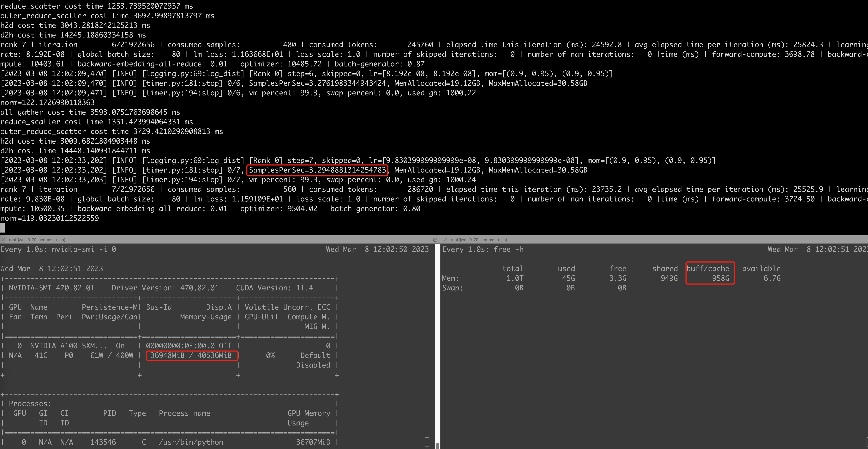Click 'd2h cost time 14245.18860334158 ms'
This screenshot has height=449, width=868.
click(x=73, y=35)
